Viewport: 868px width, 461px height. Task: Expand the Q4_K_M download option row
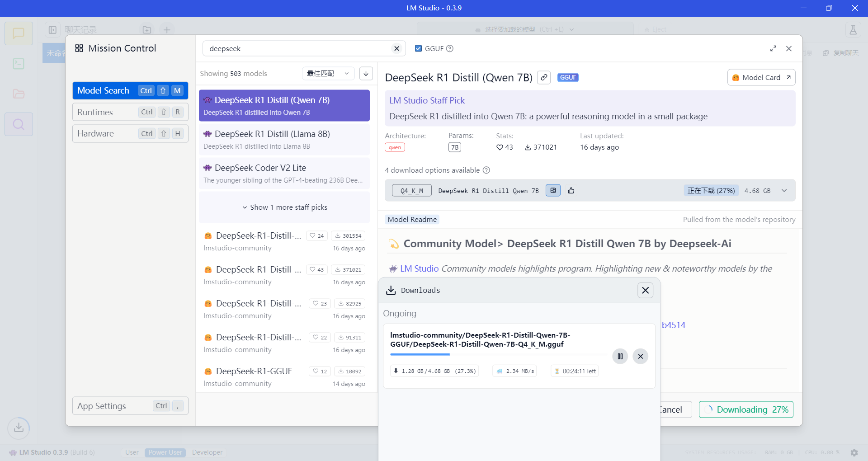784,191
